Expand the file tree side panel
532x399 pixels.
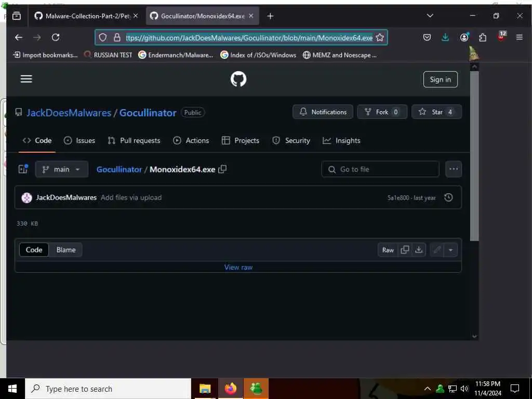tap(23, 169)
